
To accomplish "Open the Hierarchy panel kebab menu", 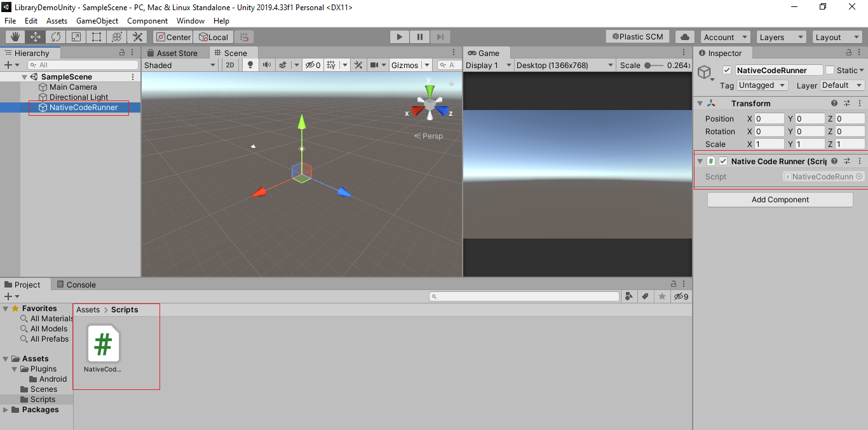I will point(132,53).
